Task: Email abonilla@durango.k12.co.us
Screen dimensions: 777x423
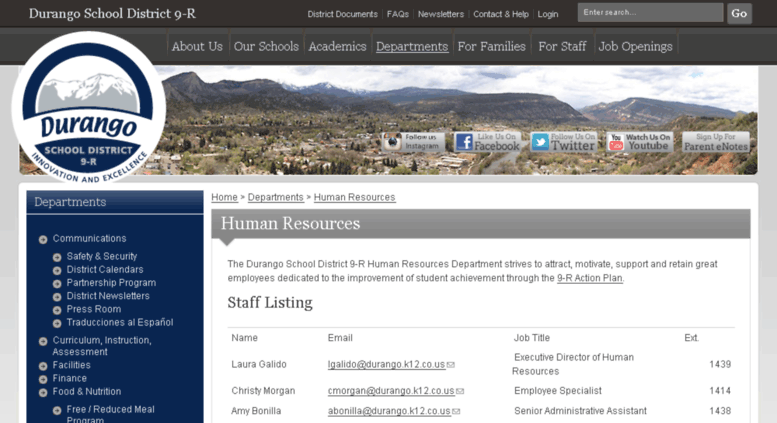Action: (389, 411)
